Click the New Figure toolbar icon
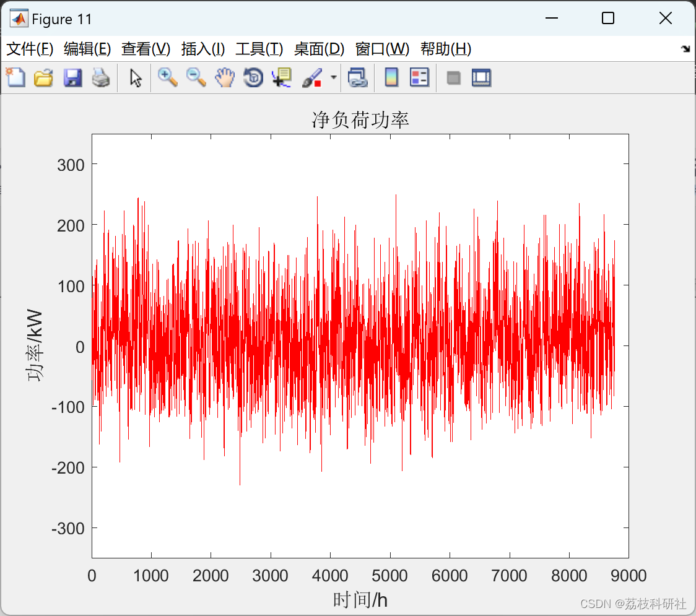 pyautogui.click(x=15, y=77)
